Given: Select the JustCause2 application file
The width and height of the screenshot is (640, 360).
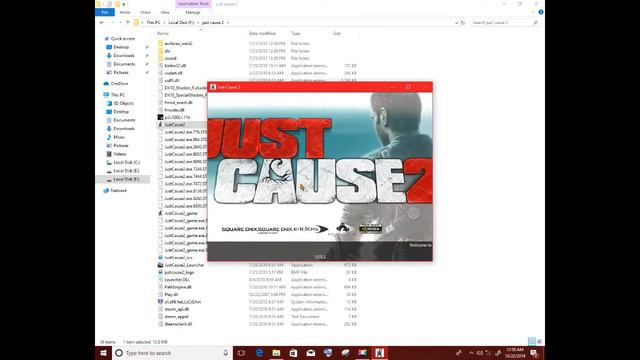Looking at the screenshot, I should click(174, 124).
